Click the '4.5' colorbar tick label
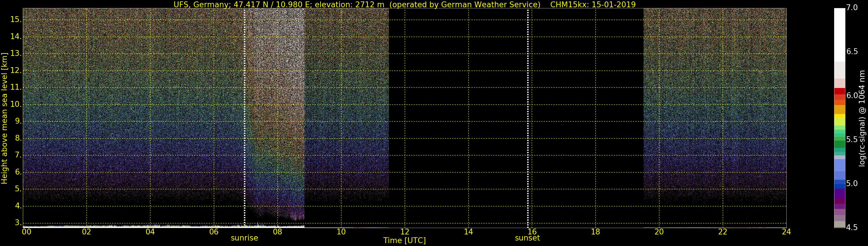The height and width of the screenshot is (246, 868). click(x=852, y=227)
